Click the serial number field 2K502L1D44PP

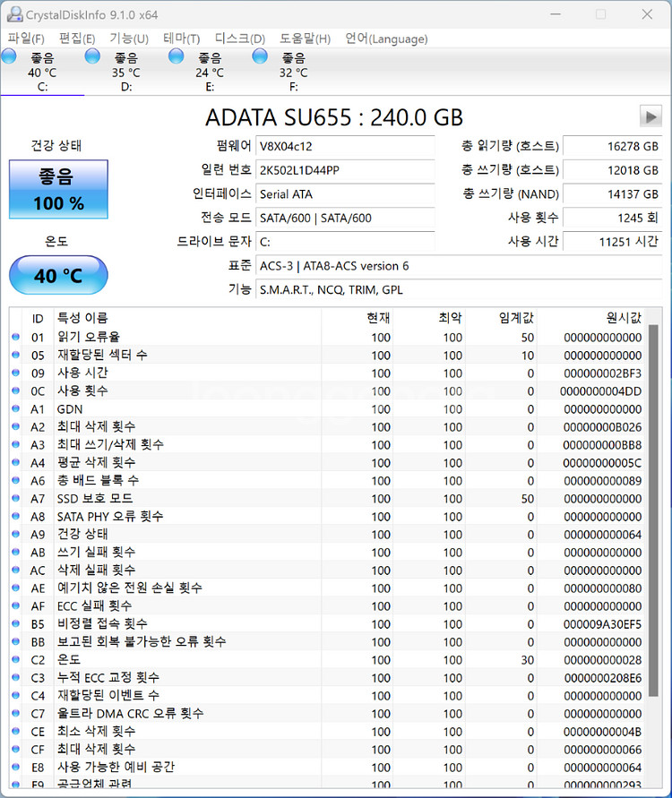point(345,170)
